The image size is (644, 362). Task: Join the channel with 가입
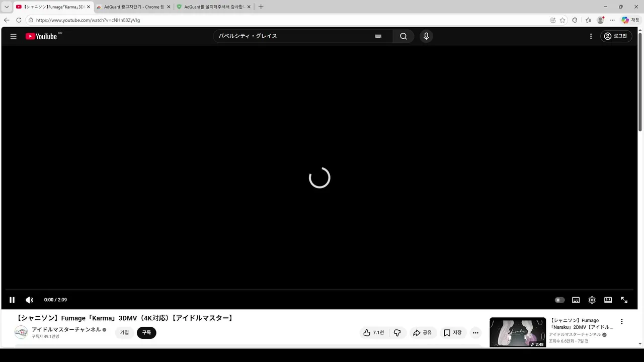point(124,333)
